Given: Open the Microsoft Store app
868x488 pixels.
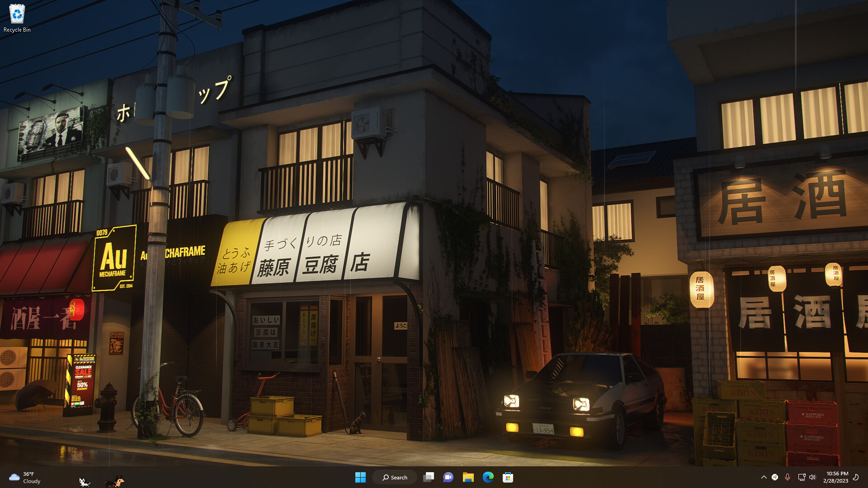Looking at the screenshot, I should coord(508,477).
